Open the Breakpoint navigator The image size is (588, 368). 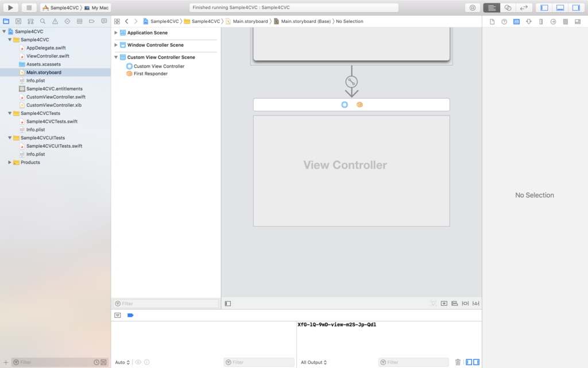(x=91, y=21)
